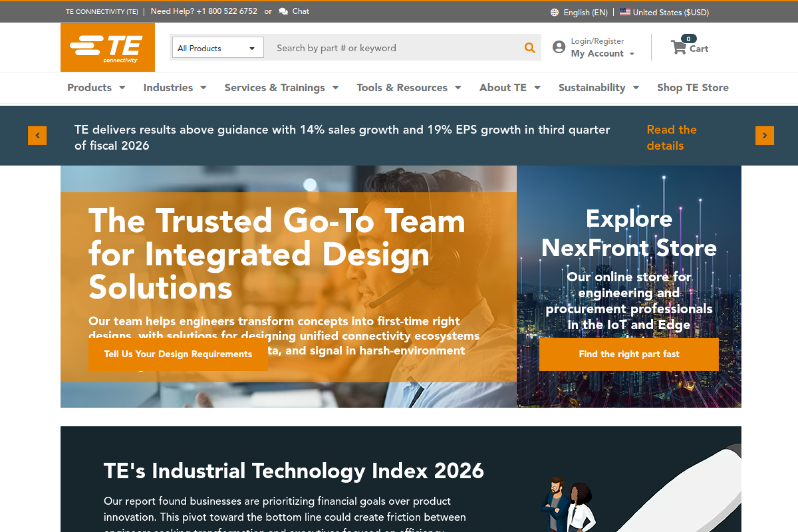Click the TE CONNECTIVITY (TE) top link
The image size is (798, 532).
[x=102, y=12]
